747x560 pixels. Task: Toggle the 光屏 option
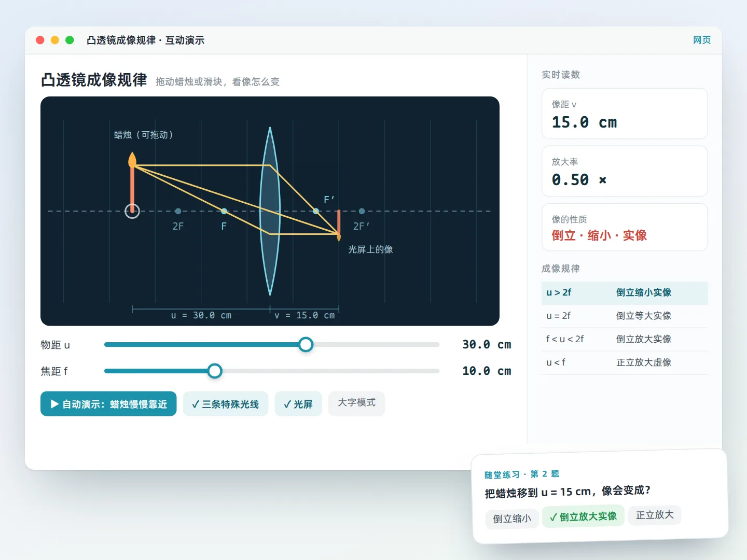coord(298,404)
